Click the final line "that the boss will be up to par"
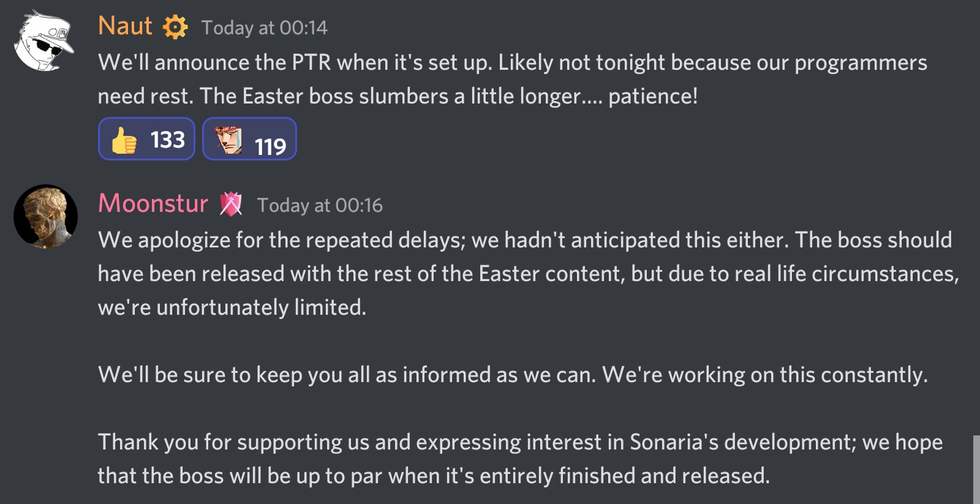980x504 pixels. point(433,476)
